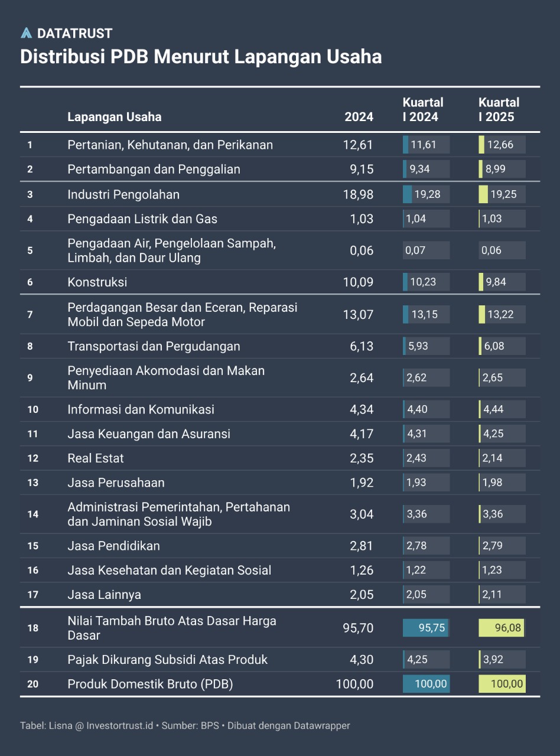560x756 pixels.
Task: Click the Real Estat row label
Action: [x=96, y=458]
